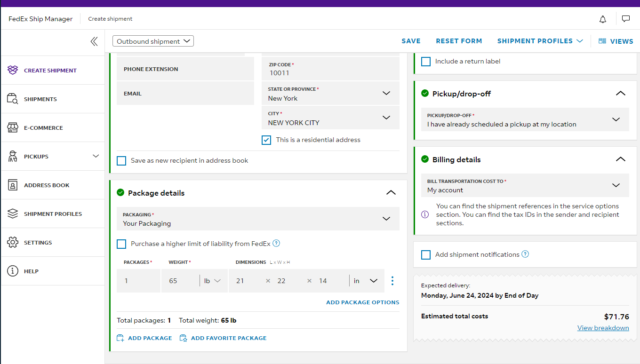This screenshot has height=364, width=640.
Task: Click the Packages count field
Action: (138, 281)
